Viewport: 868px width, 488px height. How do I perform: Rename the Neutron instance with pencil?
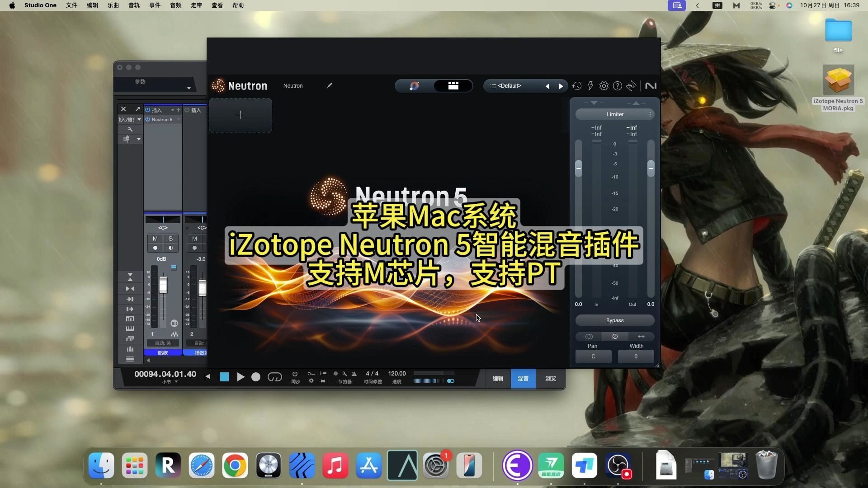coord(329,86)
